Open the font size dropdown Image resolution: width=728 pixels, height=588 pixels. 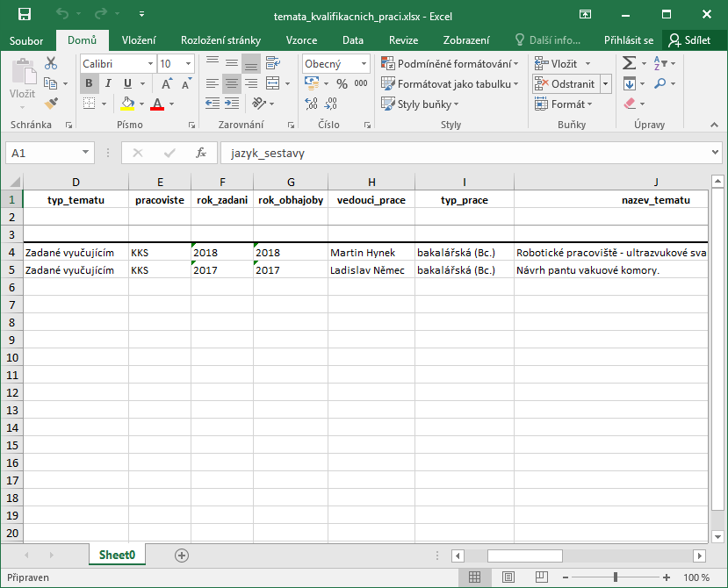pyautogui.click(x=188, y=63)
